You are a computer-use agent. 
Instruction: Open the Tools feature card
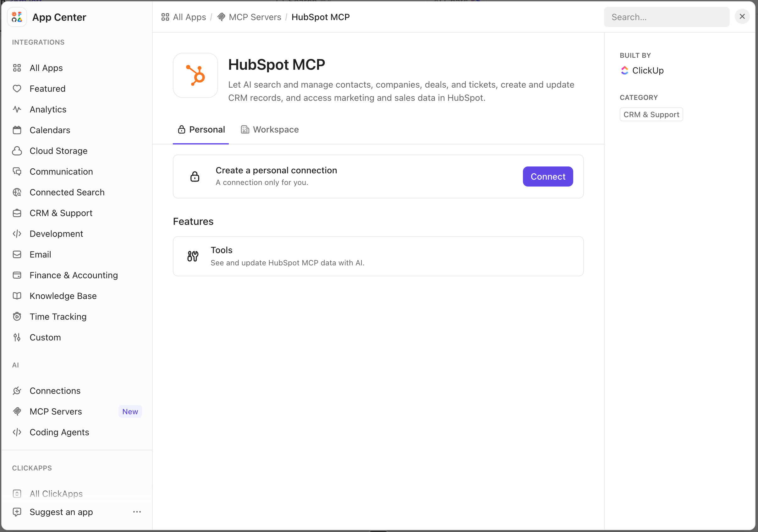click(378, 256)
